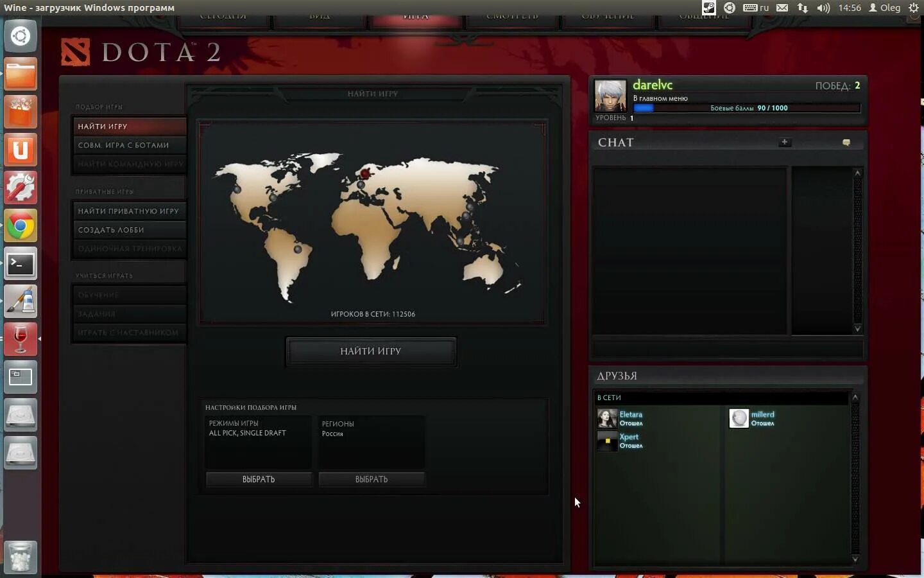Open Ubuntu One launcher icon
This screenshot has height=578, width=924.
pos(21,150)
